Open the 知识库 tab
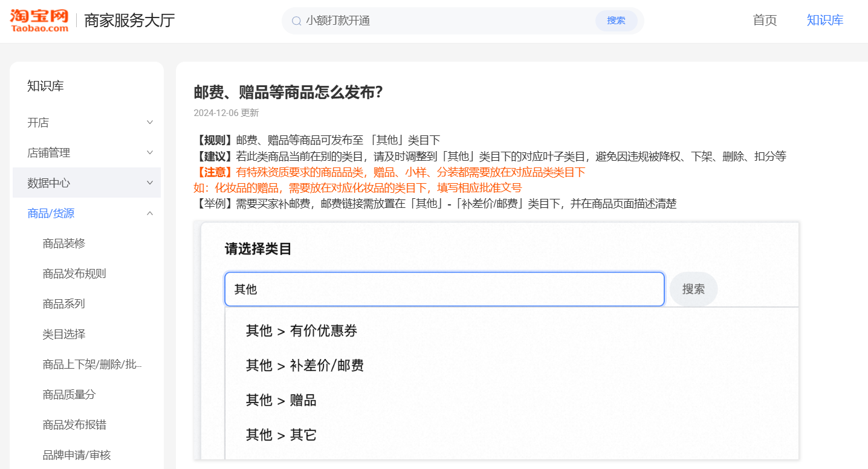 tap(825, 20)
